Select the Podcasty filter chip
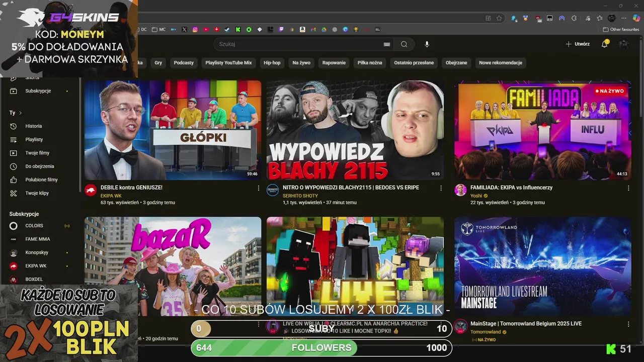The width and height of the screenshot is (644, 362). [184, 63]
